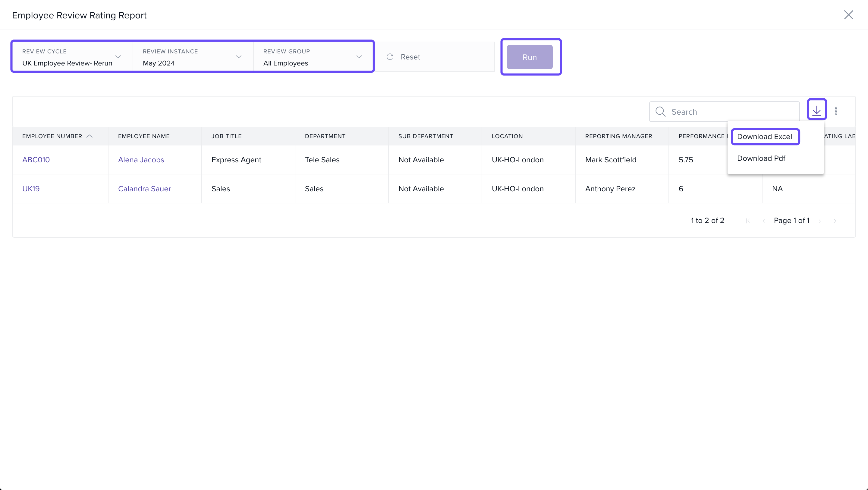Open the Review Group dropdown
The width and height of the screenshot is (868, 490).
(359, 57)
